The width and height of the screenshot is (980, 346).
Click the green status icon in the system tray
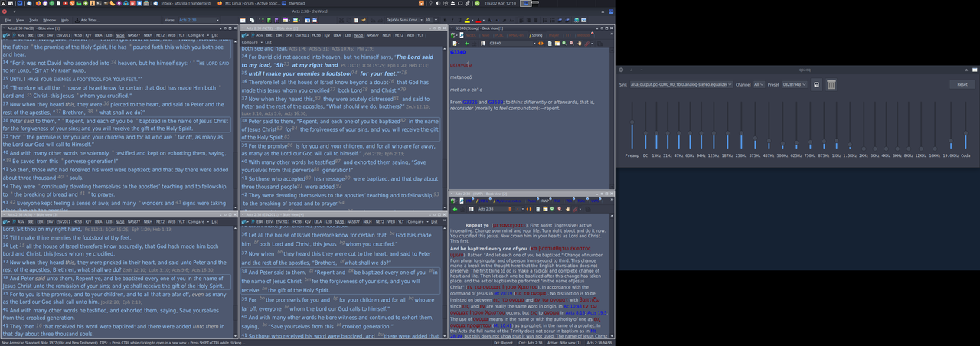pyautogui.click(x=477, y=3)
